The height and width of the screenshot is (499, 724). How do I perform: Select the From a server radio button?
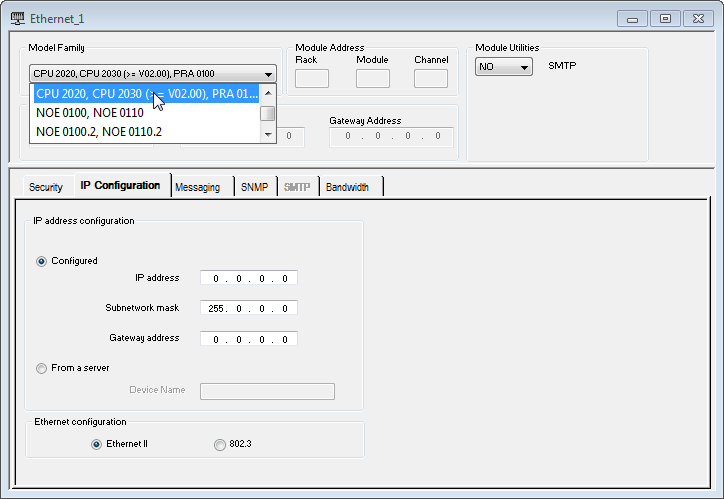pyautogui.click(x=42, y=368)
